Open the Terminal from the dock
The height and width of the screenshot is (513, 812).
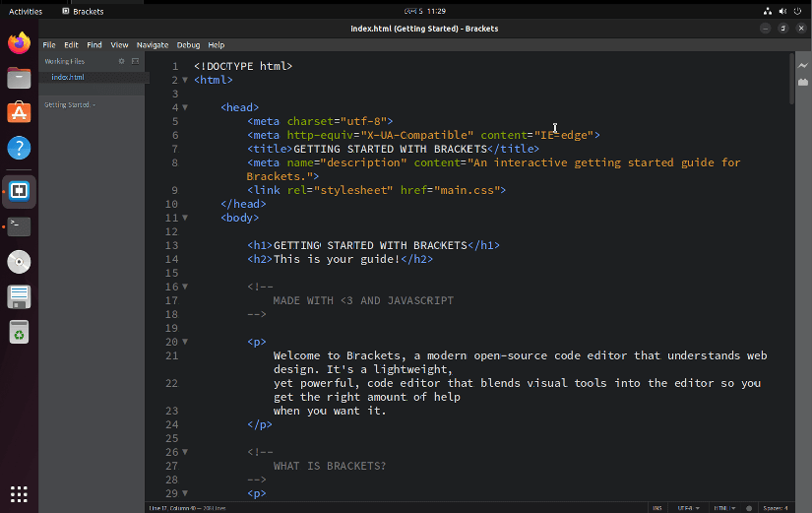19,226
